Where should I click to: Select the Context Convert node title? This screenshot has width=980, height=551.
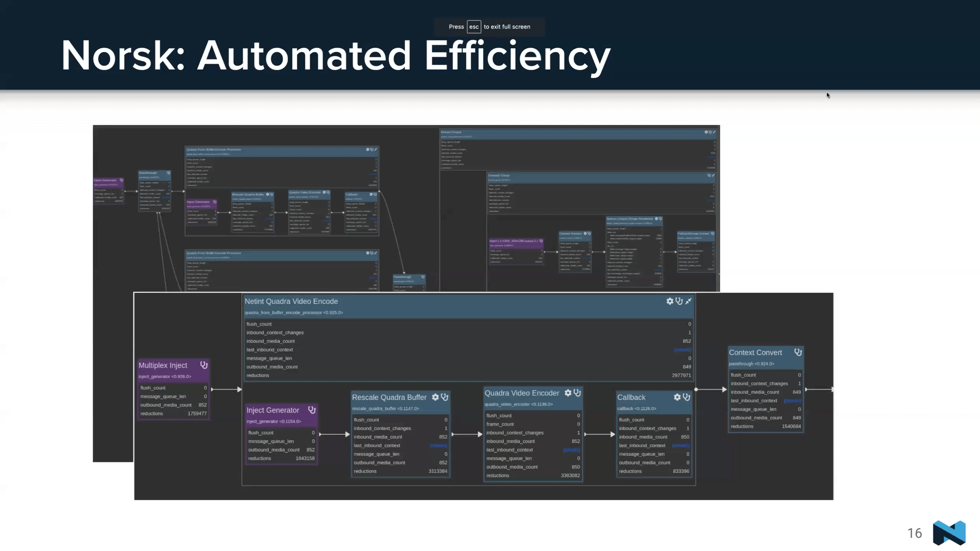pos(755,352)
